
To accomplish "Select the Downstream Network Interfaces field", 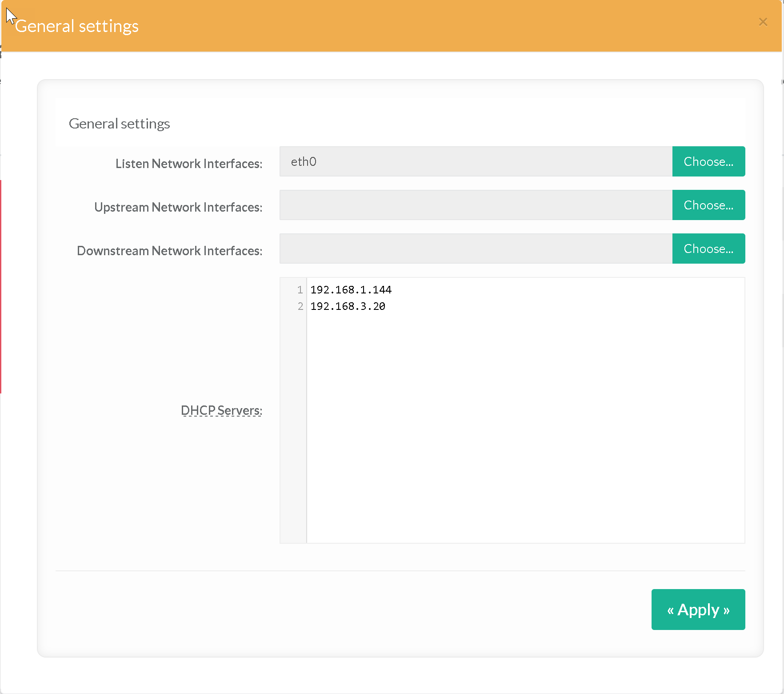I will (476, 249).
